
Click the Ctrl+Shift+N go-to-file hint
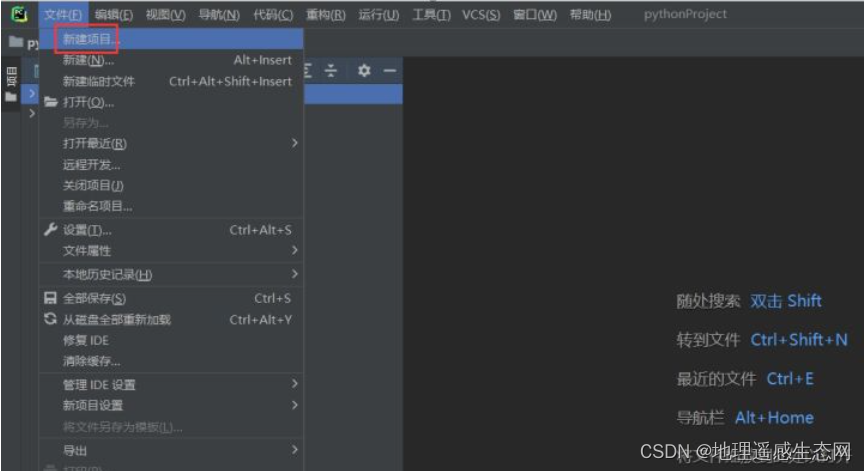pyautogui.click(x=799, y=340)
